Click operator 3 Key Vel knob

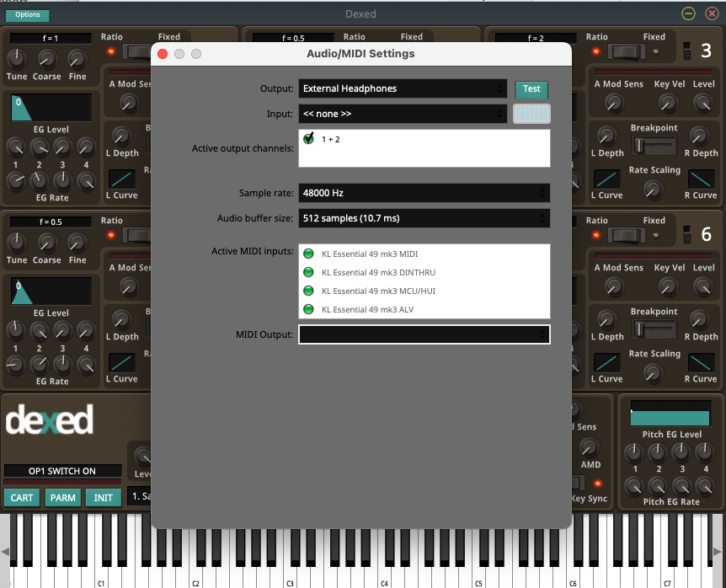(668, 103)
